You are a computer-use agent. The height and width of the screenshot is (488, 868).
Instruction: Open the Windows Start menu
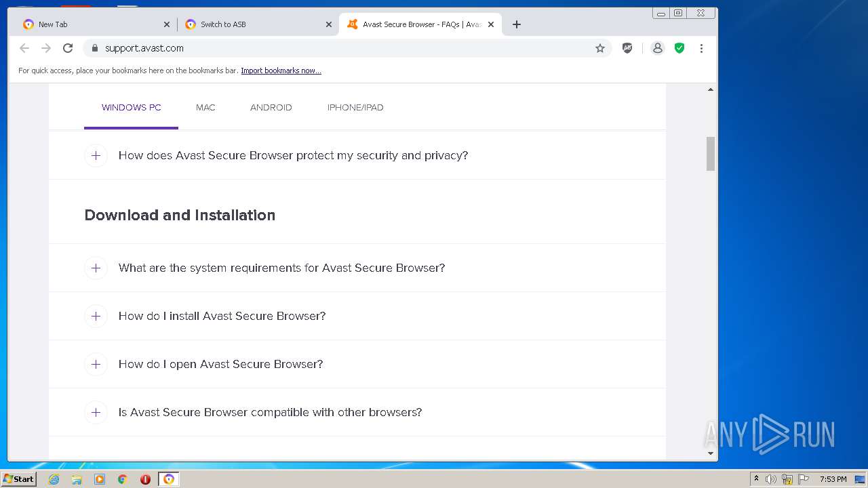(x=19, y=479)
